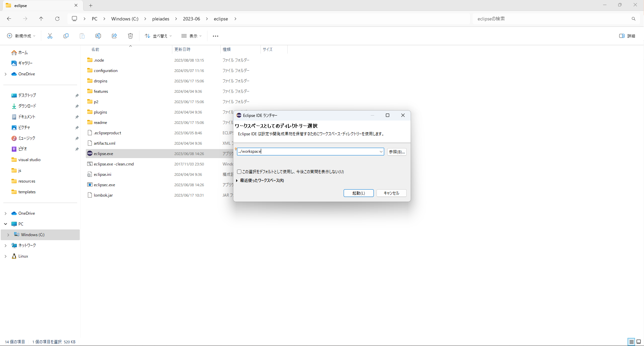
Task: Select the Rename icon
Action: 98,36
